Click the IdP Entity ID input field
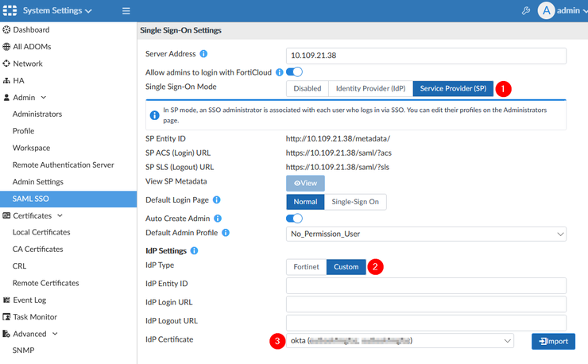This screenshot has width=588, height=364. [x=426, y=285]
